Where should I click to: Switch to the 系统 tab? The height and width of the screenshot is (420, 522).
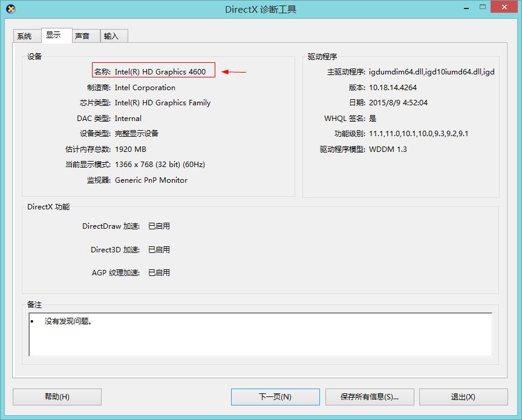[x=27, y=36]
